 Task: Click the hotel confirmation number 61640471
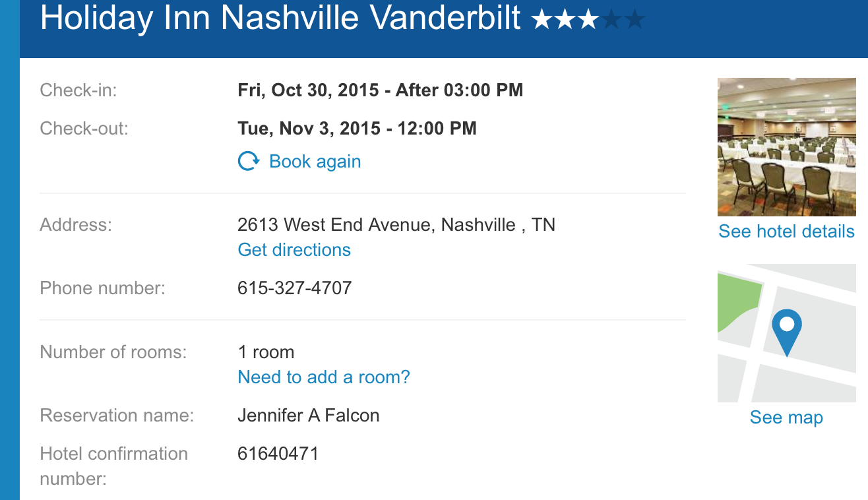[278, 454]
